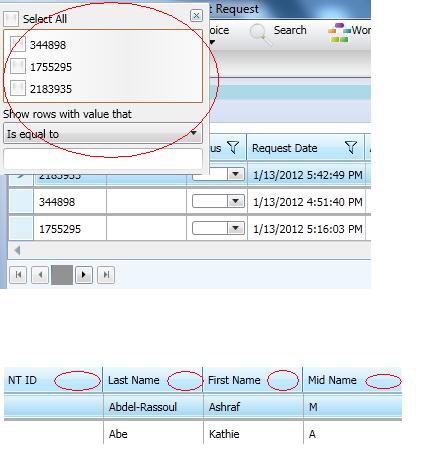Screen dimensions: 422x455
Task: Click date 1/13/2012 5:16:03 PM
Action: [x=308, y=229]
